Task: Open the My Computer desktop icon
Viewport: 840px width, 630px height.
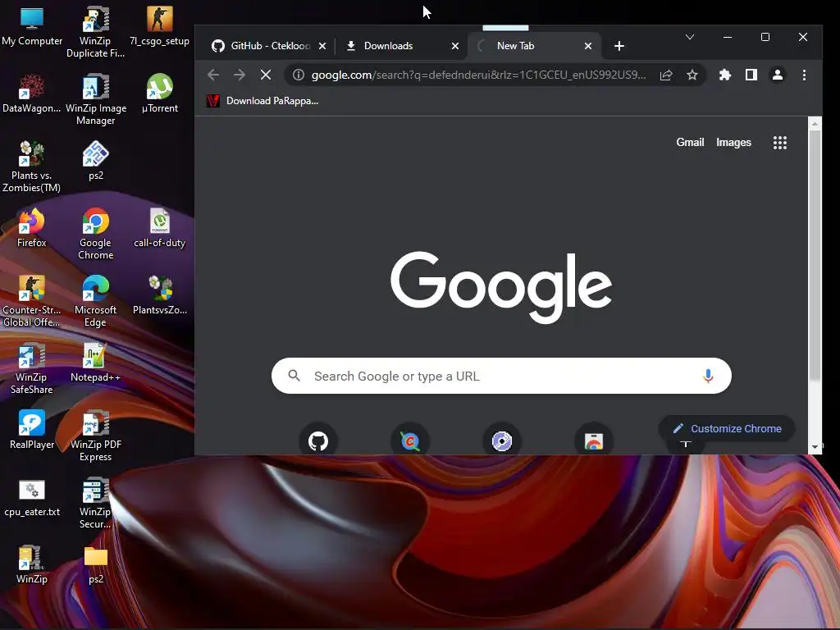Action: [32, 27]
